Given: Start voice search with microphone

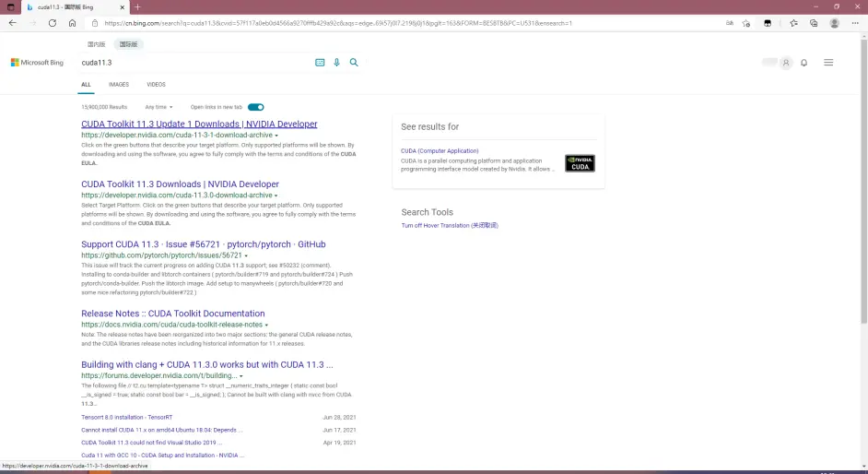Looking at the screenshot, I should click(336, 63).
